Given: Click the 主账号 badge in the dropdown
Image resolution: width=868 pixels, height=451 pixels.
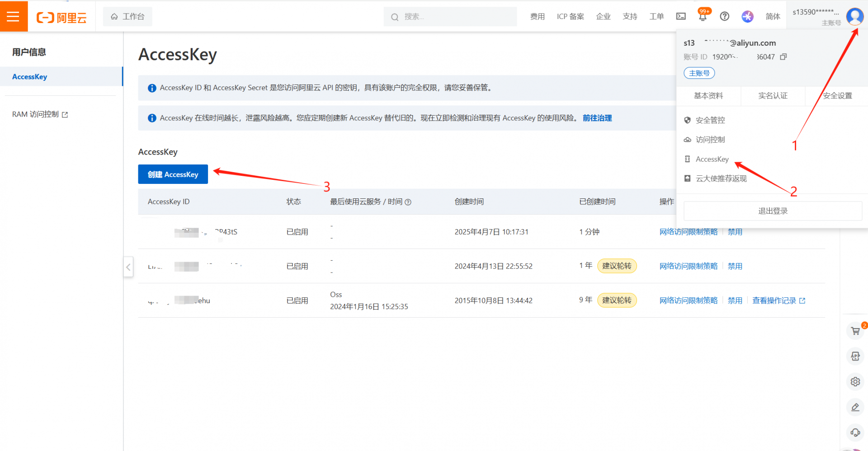Looking at the screenshot, I should [699, 73].
